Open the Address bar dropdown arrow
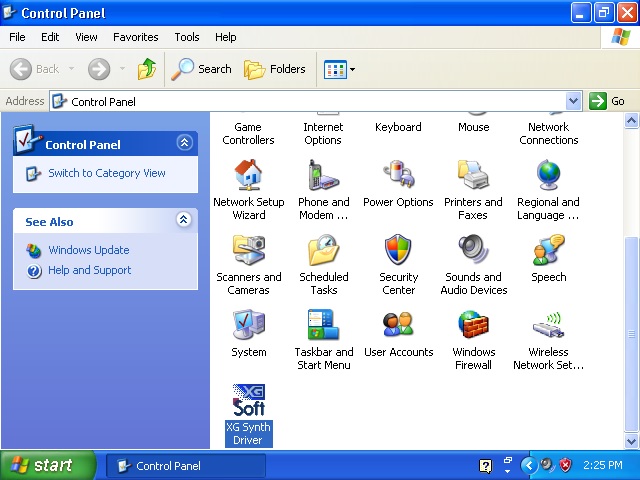This screenshot has height=480, width=640. point(573,101)
